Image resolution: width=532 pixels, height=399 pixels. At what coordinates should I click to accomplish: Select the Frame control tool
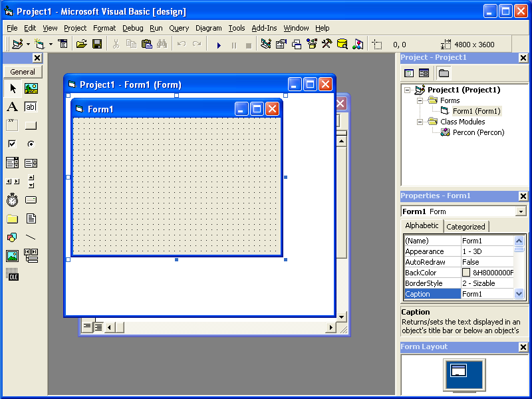pos(13,125)
